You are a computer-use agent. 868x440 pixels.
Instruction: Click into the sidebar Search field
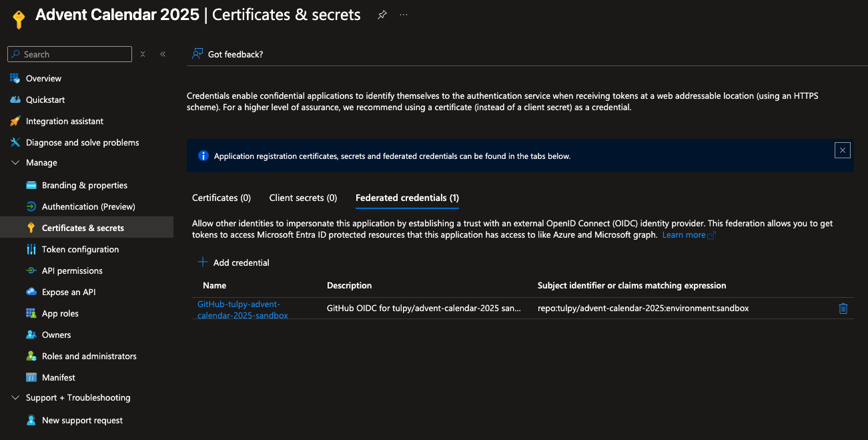73,54
